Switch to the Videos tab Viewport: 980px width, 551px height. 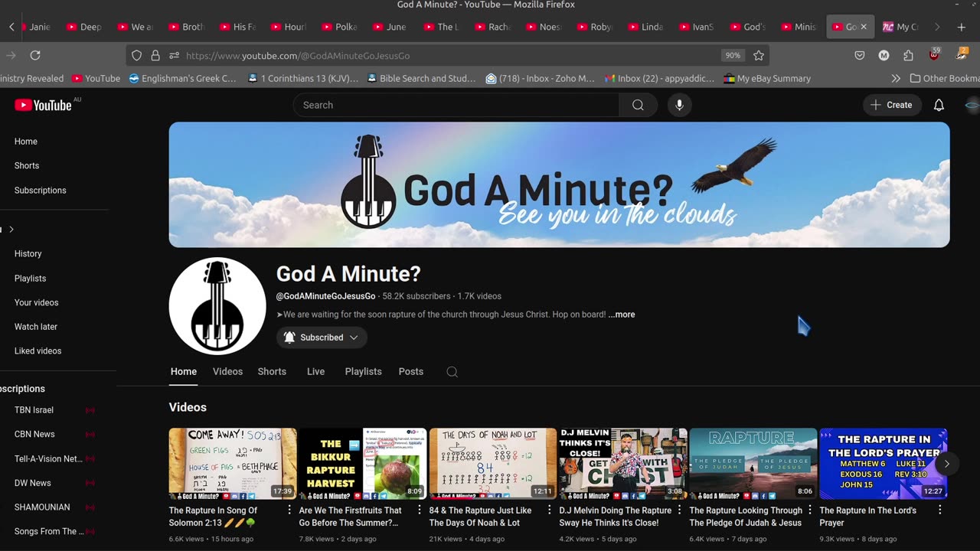(x=227, y=371)
